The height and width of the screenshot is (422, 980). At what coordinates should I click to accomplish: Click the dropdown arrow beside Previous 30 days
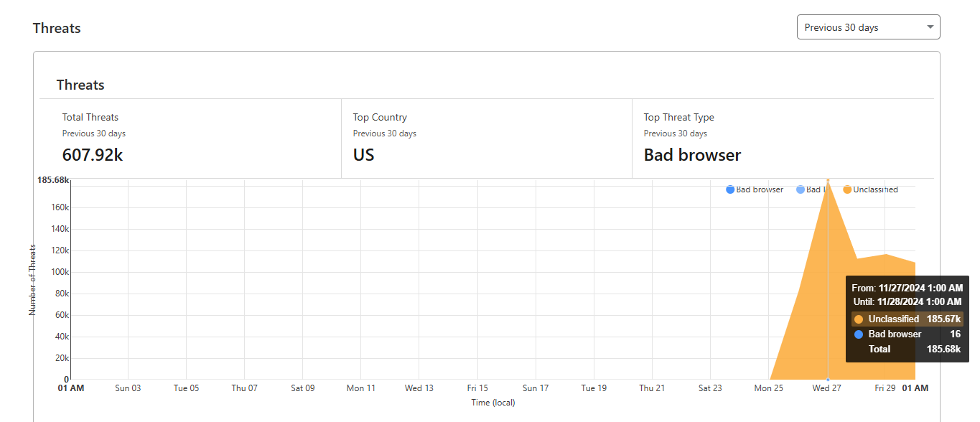click(930, 27)
